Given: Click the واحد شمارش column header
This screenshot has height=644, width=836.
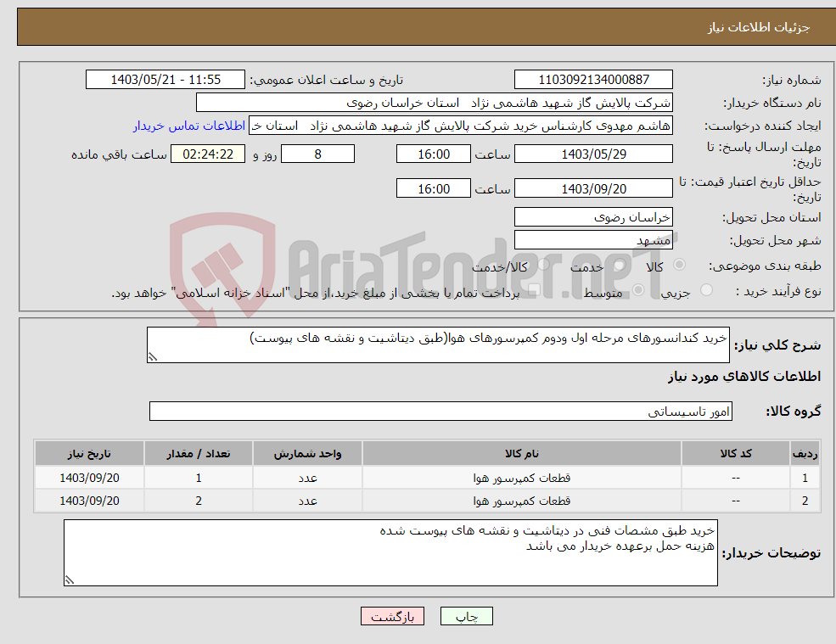Looking at the screenshot, I should click(307, 453).
